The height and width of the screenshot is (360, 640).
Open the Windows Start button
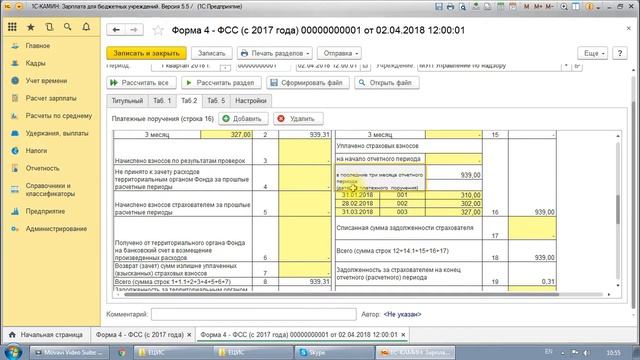[x=13, y=352]
